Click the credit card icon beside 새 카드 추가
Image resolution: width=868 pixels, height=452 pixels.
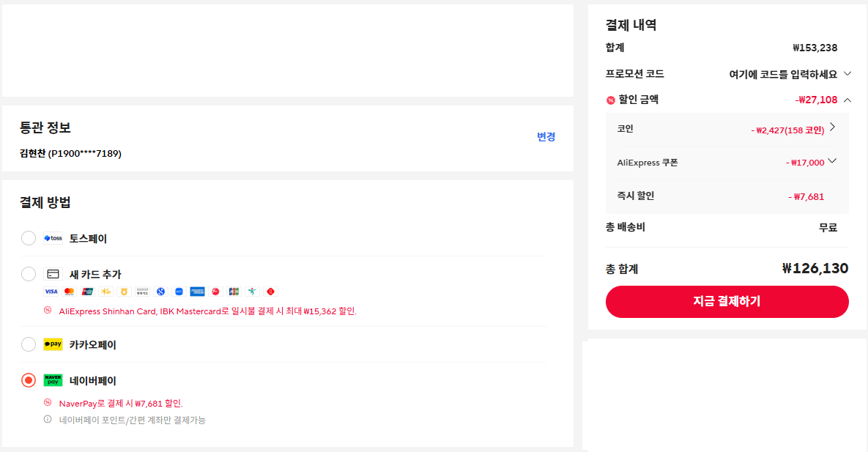53,274
